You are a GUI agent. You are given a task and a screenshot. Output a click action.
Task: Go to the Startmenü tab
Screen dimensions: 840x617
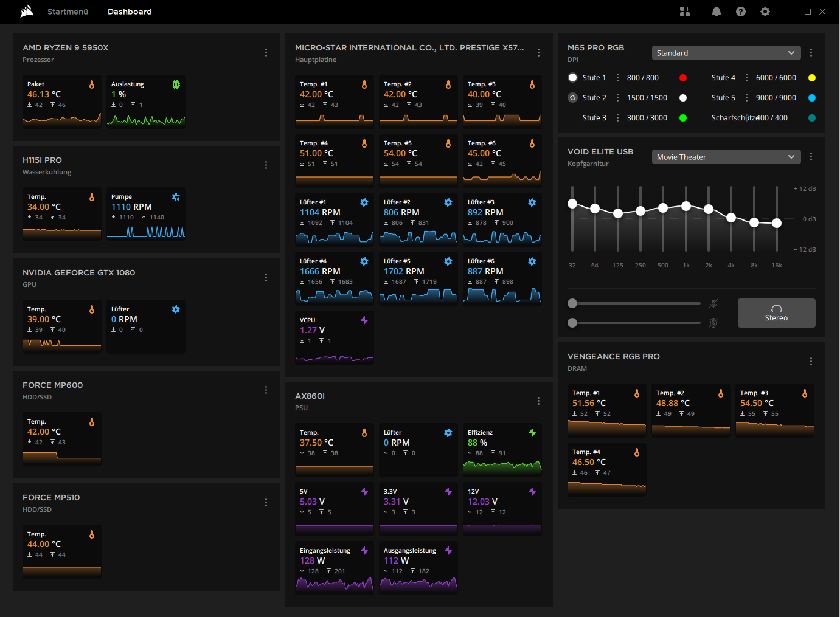(68, 12)
